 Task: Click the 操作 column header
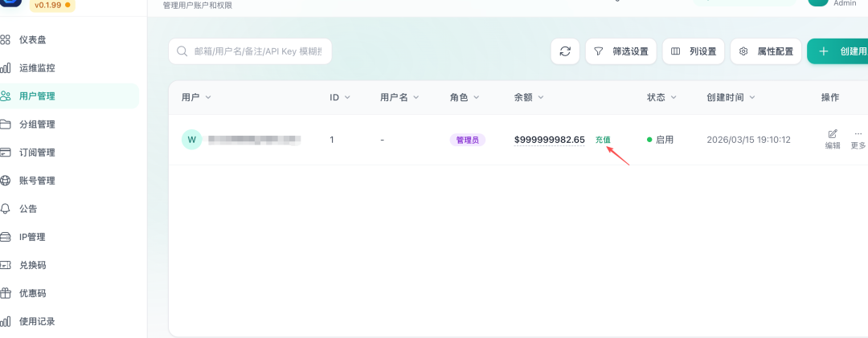(x=829, y=97)
